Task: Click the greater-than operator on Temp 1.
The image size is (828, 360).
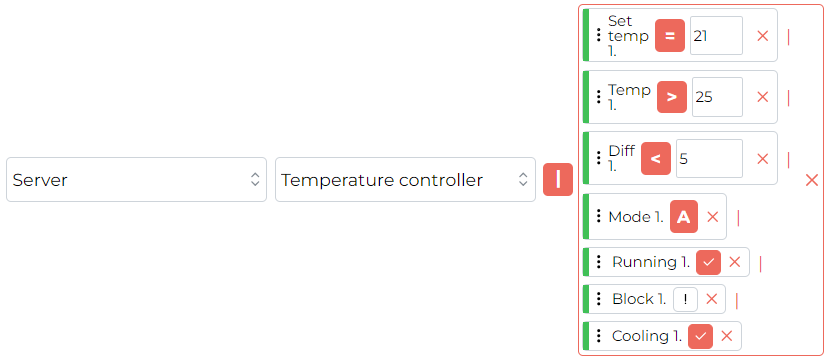Action: click(672, 97)
